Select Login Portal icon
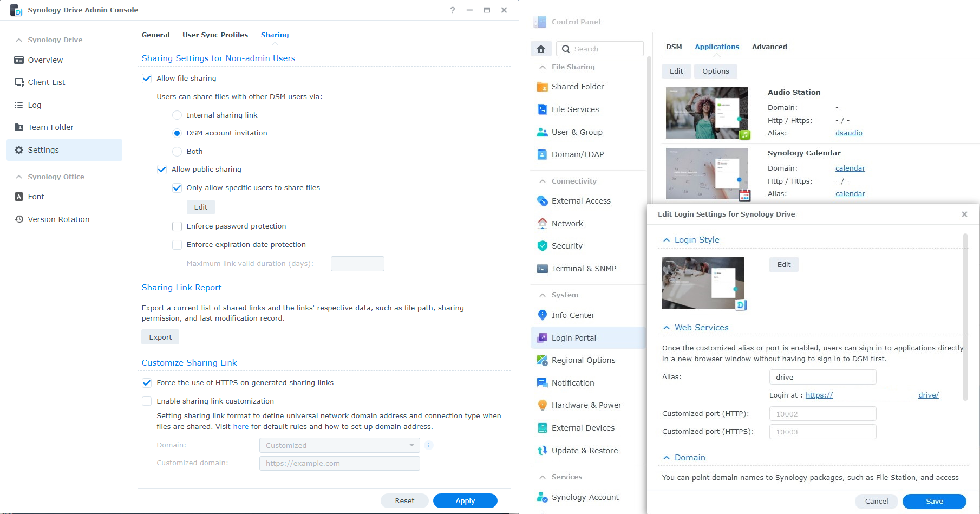The height and width of the screenshot is (514, 980). [x=542, y=338]
